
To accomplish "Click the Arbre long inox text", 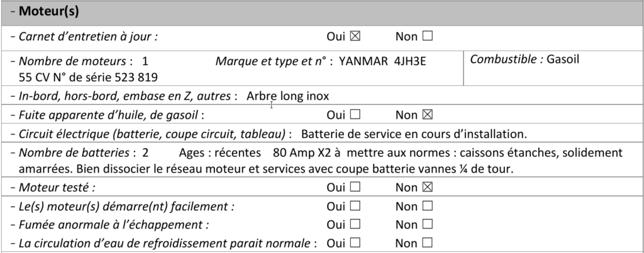I will click(x=287, y=96).
